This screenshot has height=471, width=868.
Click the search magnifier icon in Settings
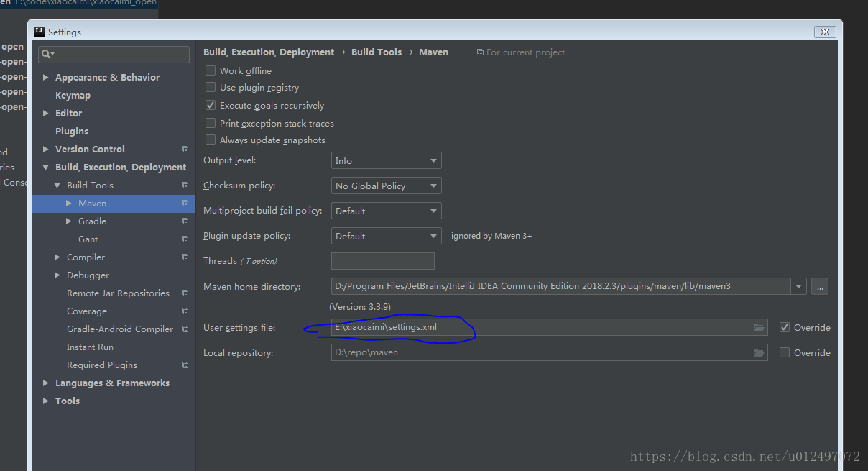47,54
